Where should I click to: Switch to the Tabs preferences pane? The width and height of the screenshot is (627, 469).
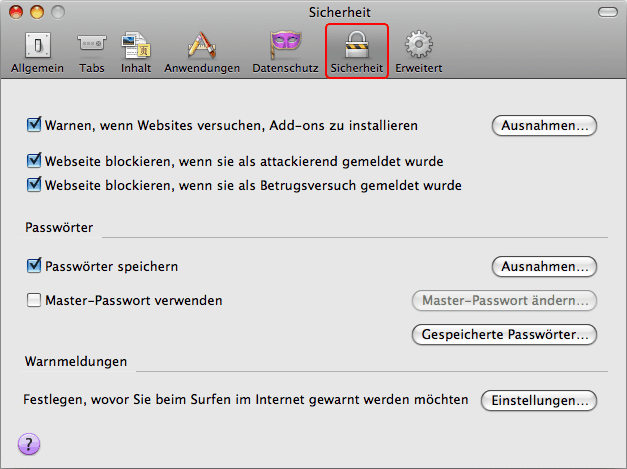[x=92, y=50]
